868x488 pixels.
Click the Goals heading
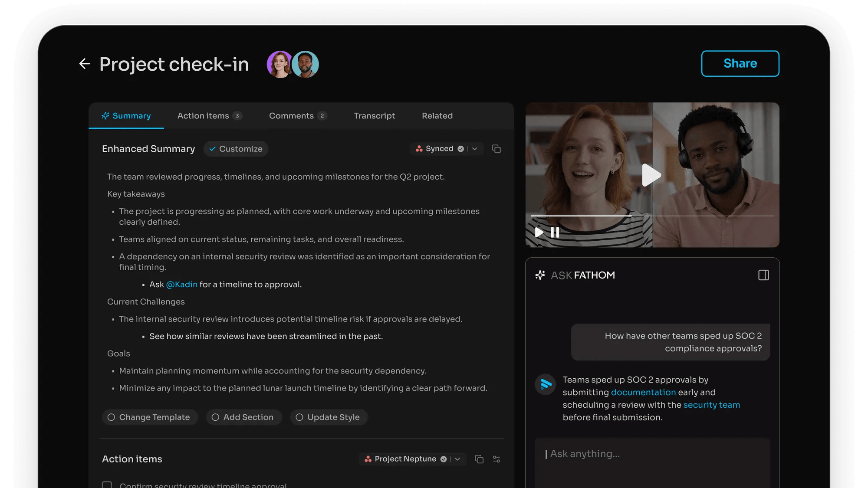pyautogui.click(x=118, y=354)
